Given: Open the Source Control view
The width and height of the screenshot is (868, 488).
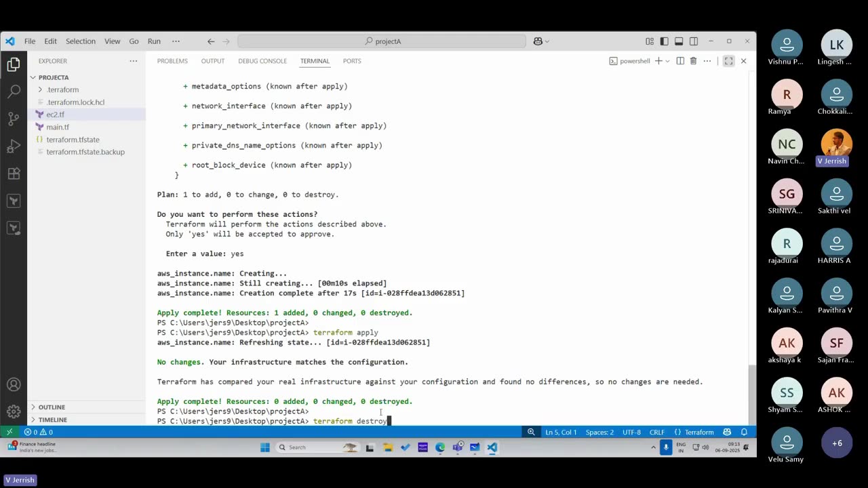Looking at the screenshot, I should pos(14,119).
